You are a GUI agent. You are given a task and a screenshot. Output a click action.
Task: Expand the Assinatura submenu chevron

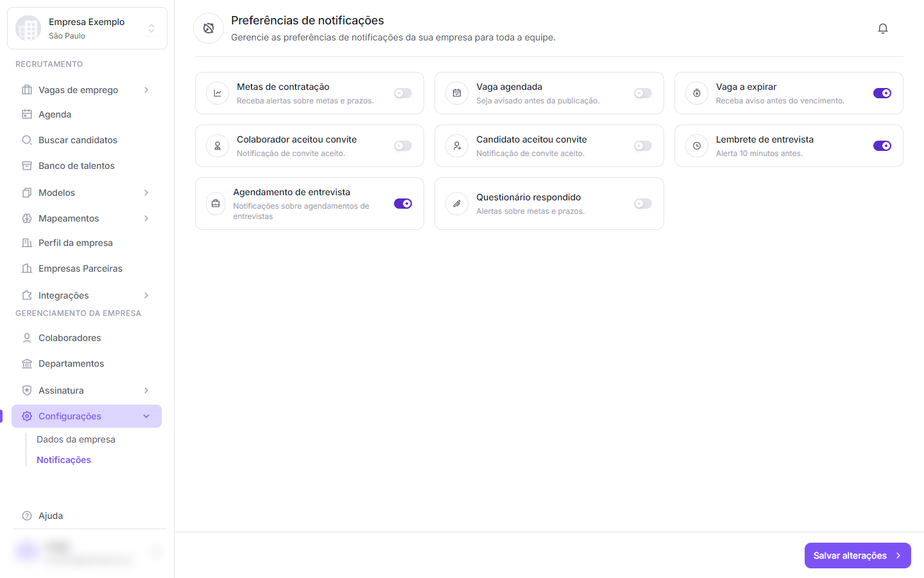click(146, 390)
